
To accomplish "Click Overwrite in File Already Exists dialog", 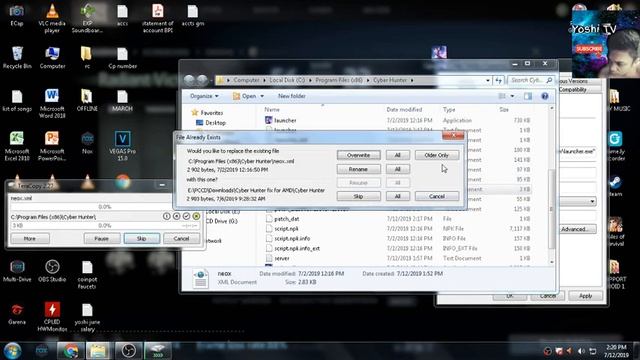I will (358, 155).
